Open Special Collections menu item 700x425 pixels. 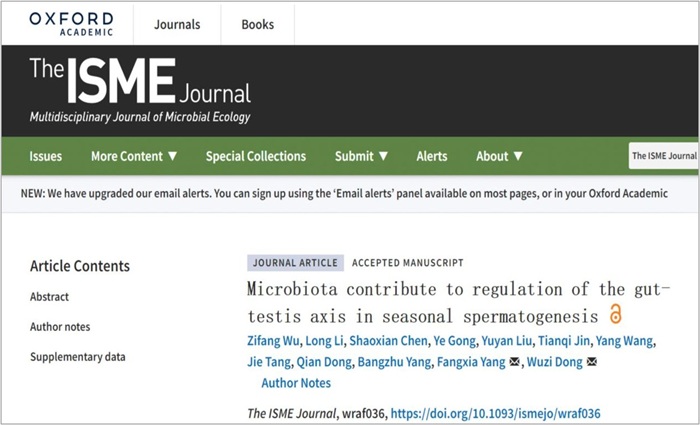[x=256, y=156]
